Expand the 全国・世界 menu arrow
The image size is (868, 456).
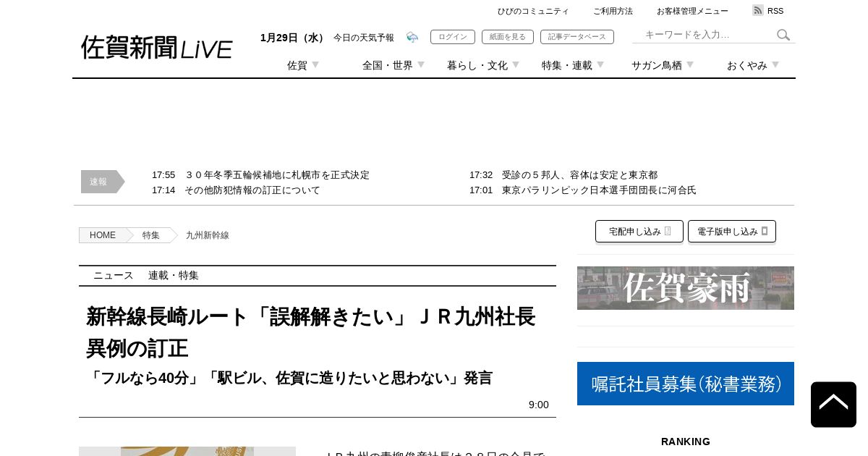click(x=421, y=64)
